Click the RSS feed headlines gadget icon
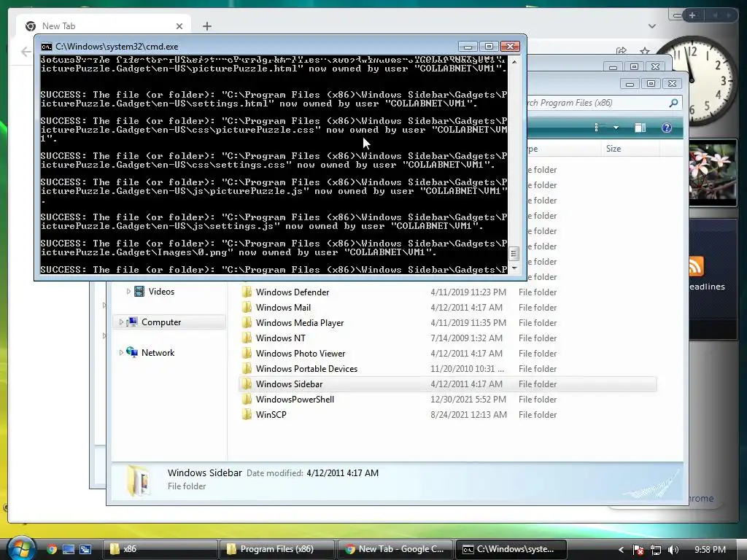747x560 pixels. click(x=696, y=267)
